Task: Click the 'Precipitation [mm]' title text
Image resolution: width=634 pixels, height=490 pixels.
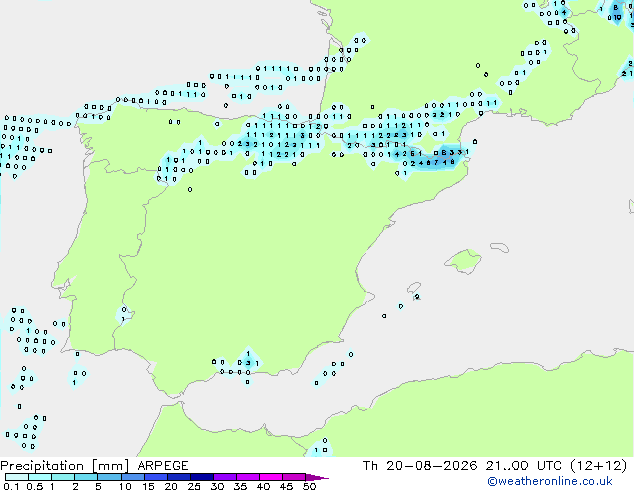Action: [x=64, y=466]
